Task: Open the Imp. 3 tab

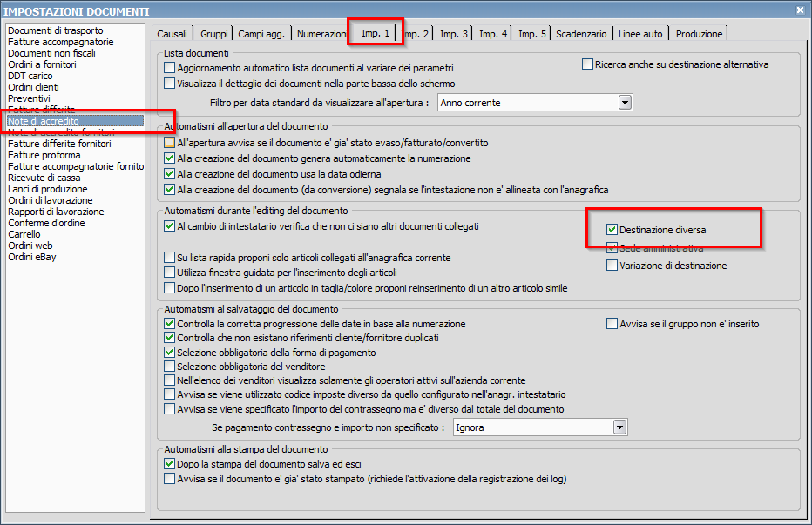Action: point(454,34)
